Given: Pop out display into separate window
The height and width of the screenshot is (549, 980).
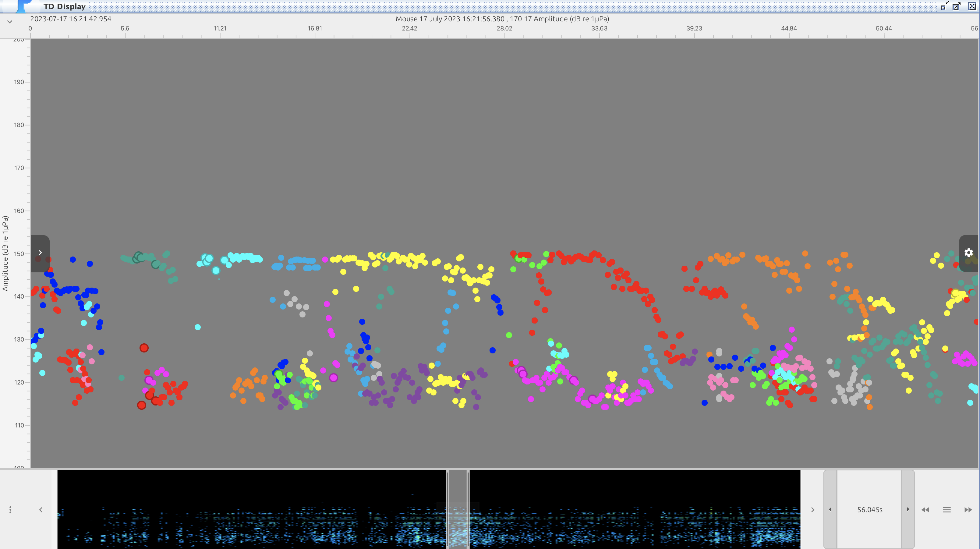Looking at the screenshot, I should point(957,6).
